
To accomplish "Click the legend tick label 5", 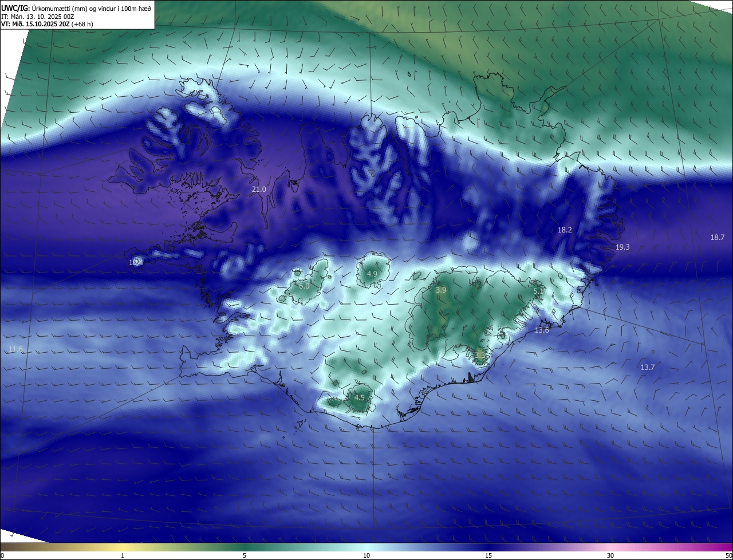I will tap(245, 555).
